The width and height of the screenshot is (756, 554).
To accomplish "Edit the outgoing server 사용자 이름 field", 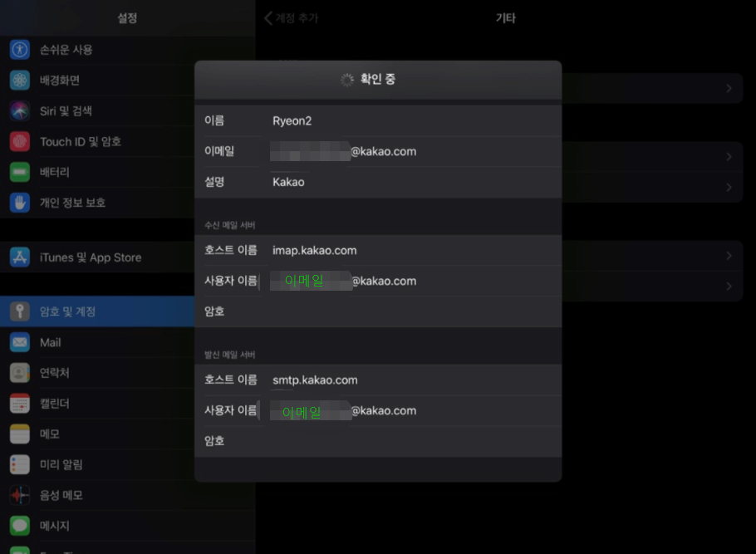I will pyautogui.click(x=378, y=410).
